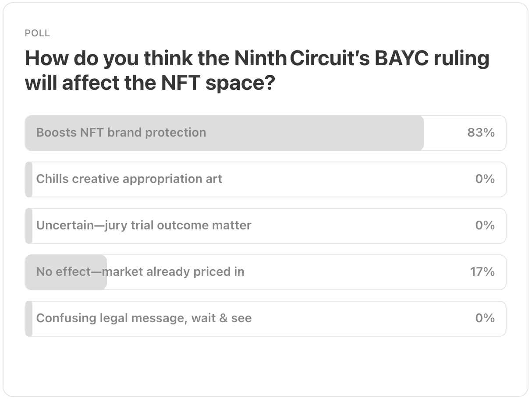Click the bar stub on "Confusing legal message" row

click(x=29, y=319)
